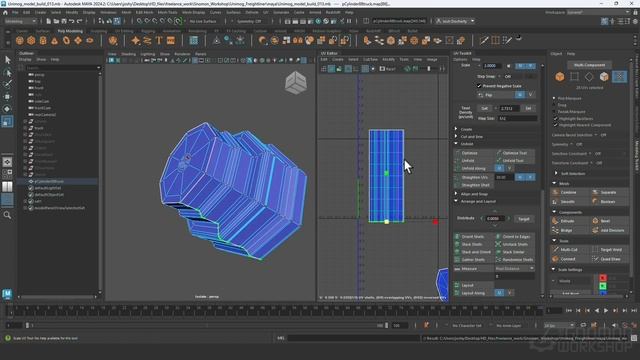Open the UV Editor's Cut/Sew menu
This screenshot has width=640, height=360.
pyautogui.click(x=370, y=60)
